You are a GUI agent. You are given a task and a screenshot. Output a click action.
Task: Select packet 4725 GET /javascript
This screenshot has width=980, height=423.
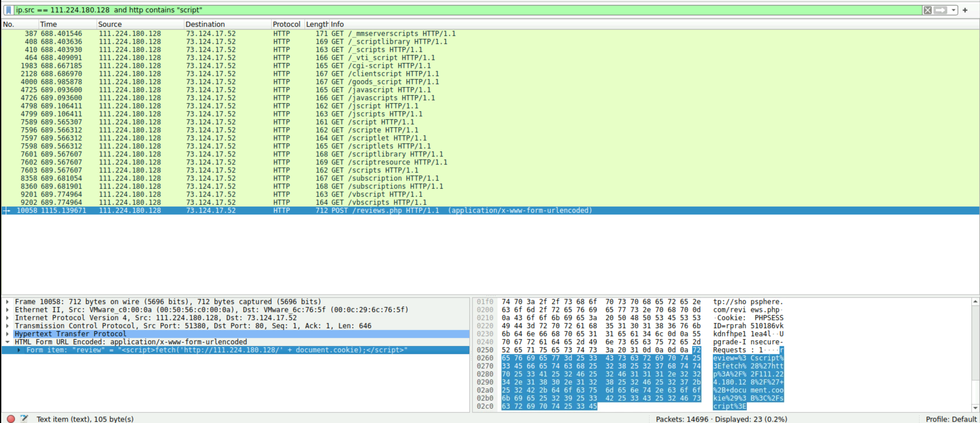pyautogui.click(x=490, y=90)
